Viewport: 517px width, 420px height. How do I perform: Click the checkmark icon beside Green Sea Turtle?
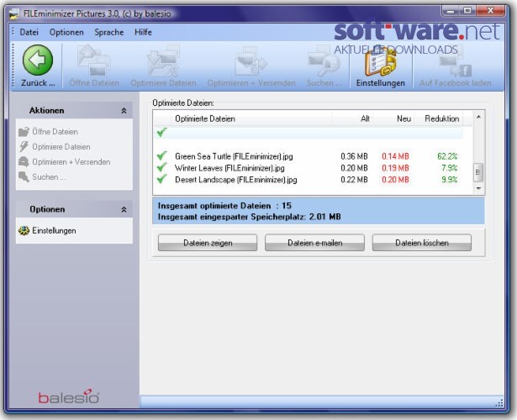coord(161,155)
